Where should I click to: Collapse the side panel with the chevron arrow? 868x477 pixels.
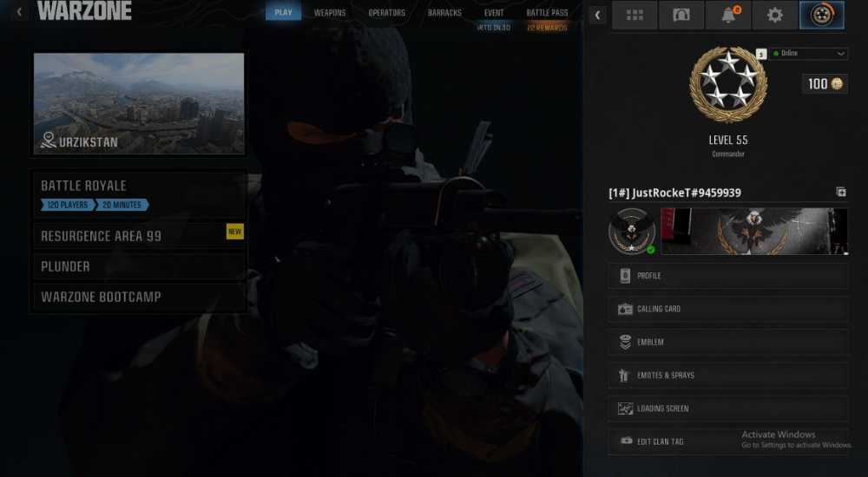pos(597,15)
